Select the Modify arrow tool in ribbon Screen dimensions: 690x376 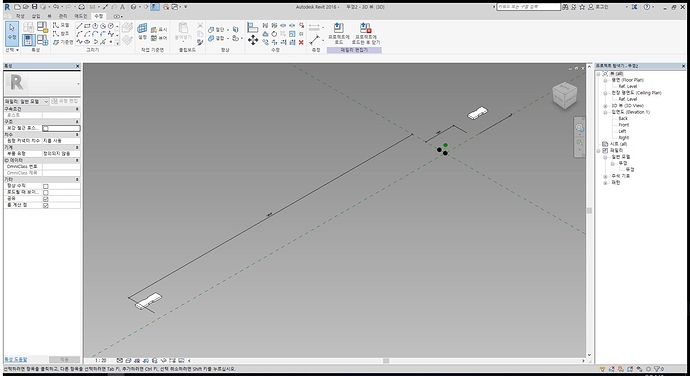point(12,33)
